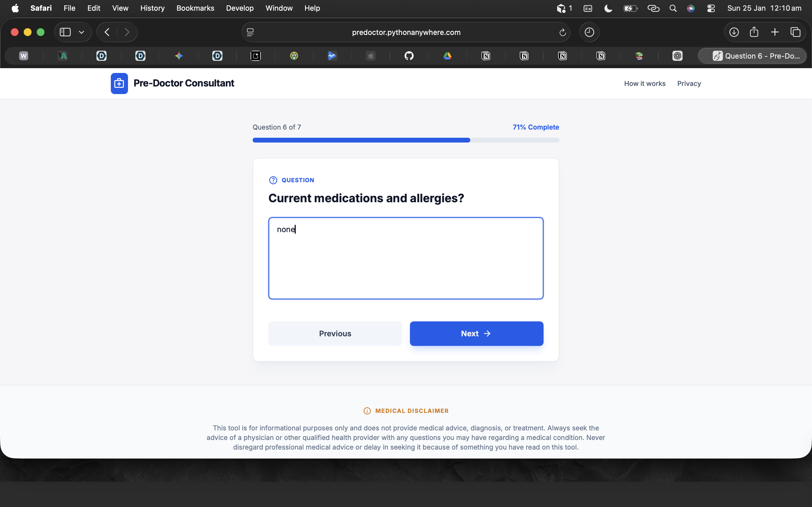Image resolution: width=812 pixels, height=507 pixels.
Task: Show the tab overview
Action: tap(795, 32)
